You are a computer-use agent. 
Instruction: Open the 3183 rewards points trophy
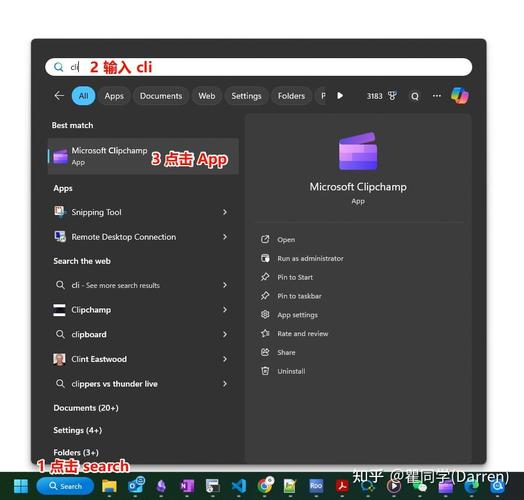[382, 96]
